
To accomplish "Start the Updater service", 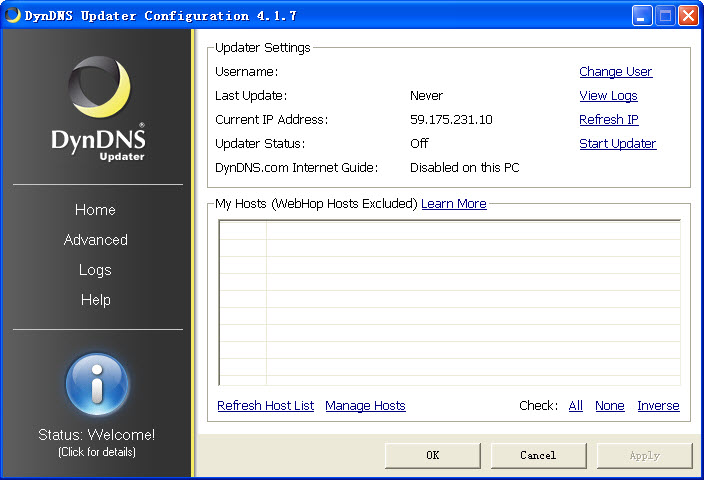I will coord(617,144).
